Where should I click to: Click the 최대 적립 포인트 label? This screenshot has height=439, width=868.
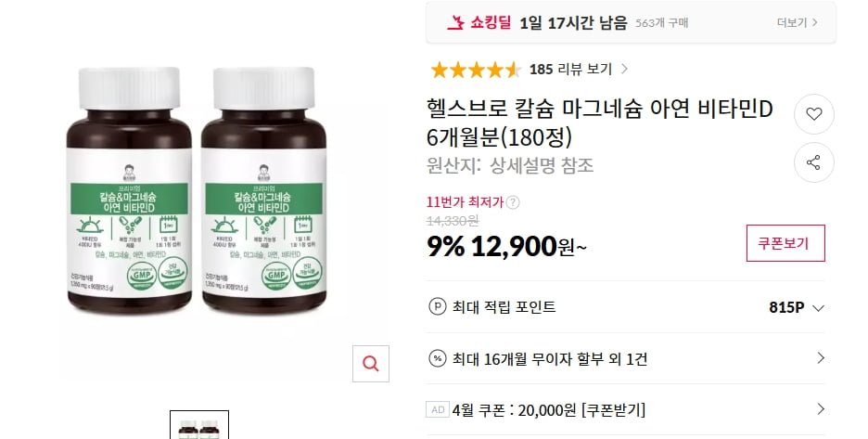504,306
